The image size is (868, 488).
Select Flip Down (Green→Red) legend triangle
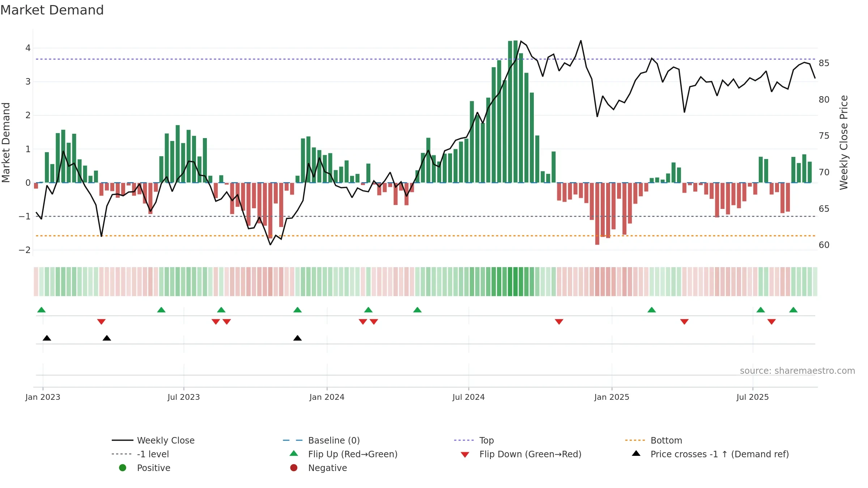click(x=465, y=455)
